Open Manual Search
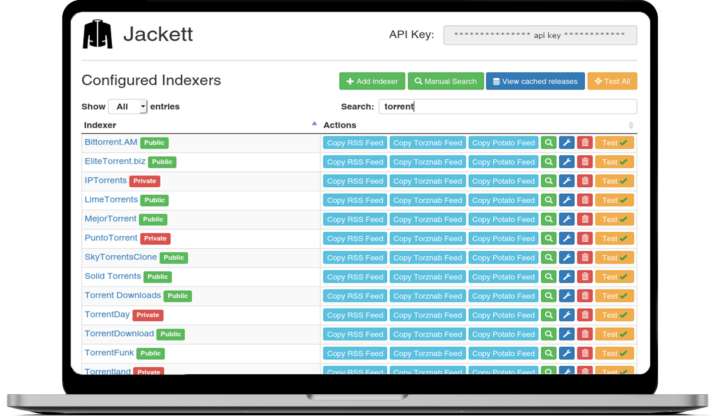 (x=446, y=81)
